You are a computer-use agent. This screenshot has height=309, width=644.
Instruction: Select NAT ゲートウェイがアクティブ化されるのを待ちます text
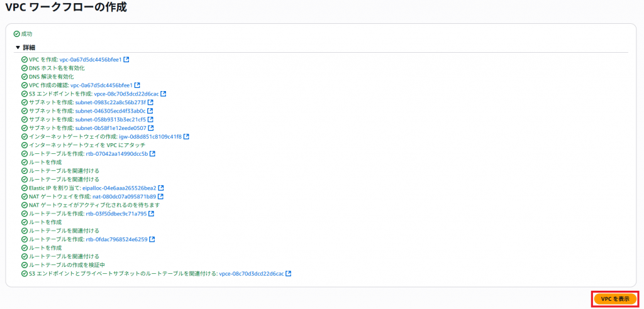click(x=94, y=205)
